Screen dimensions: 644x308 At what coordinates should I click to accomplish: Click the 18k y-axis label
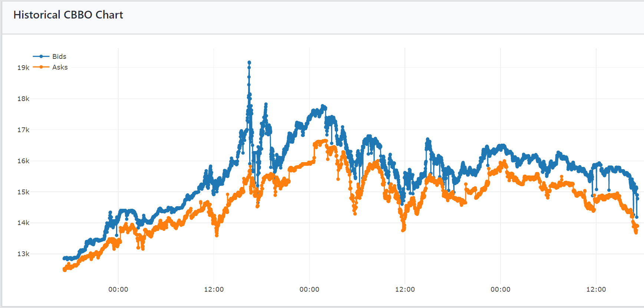point(23,99)
